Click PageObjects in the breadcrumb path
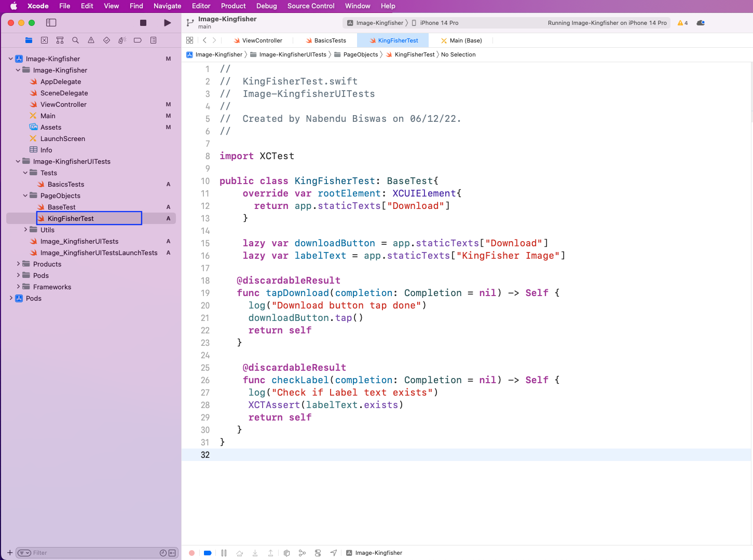 [x=356, y=54]
